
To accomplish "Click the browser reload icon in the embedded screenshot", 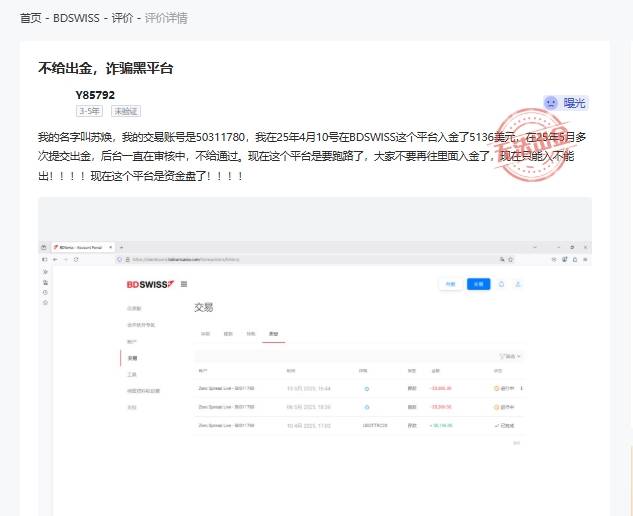I will (x=76, y=259).
